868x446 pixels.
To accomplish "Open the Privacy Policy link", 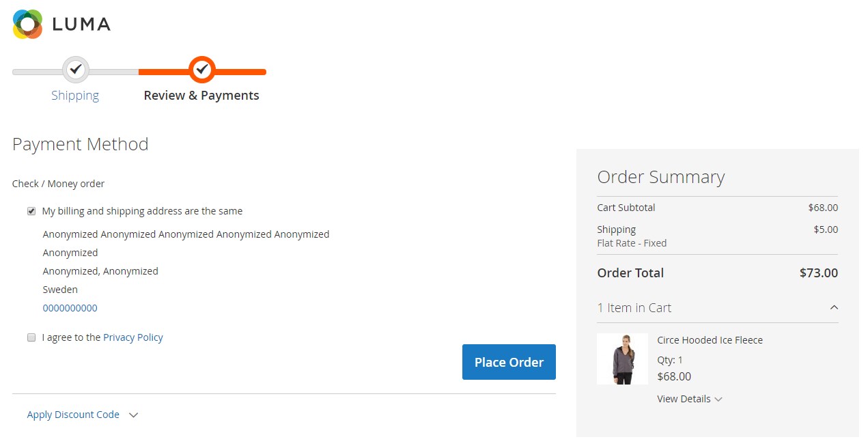I will (133, 337).
